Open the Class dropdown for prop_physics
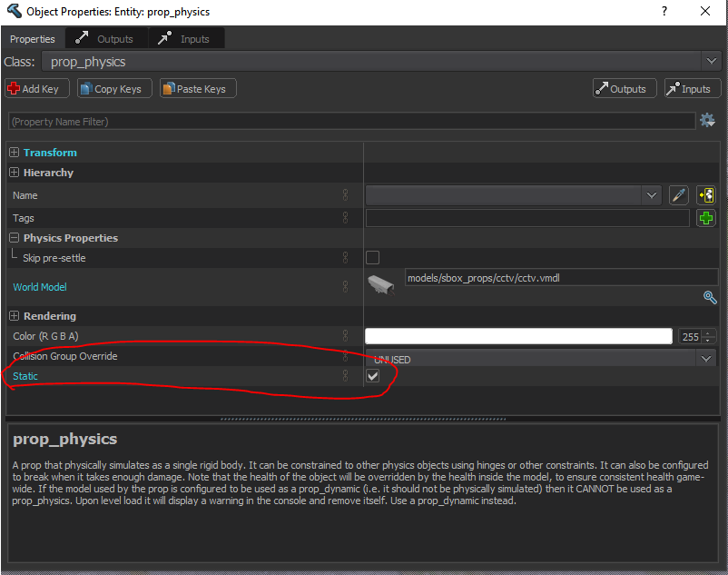The height and width of the screenshot is (575, 728). (x=710, y=61)
